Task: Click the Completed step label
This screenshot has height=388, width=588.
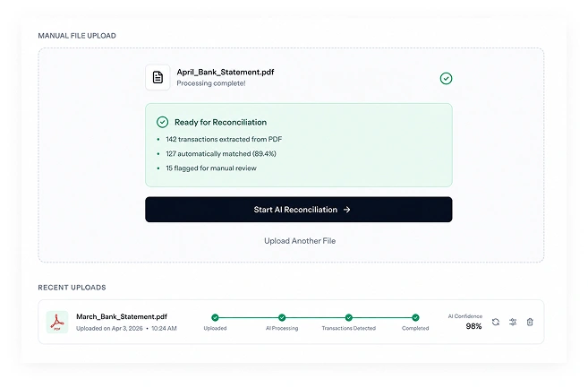Action: pos(415,328)
